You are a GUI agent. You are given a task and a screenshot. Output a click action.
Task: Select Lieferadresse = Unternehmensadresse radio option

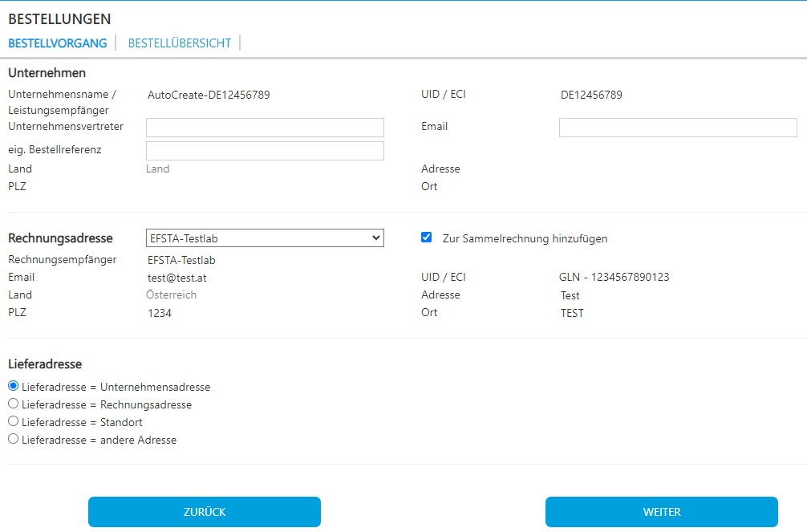13,386
